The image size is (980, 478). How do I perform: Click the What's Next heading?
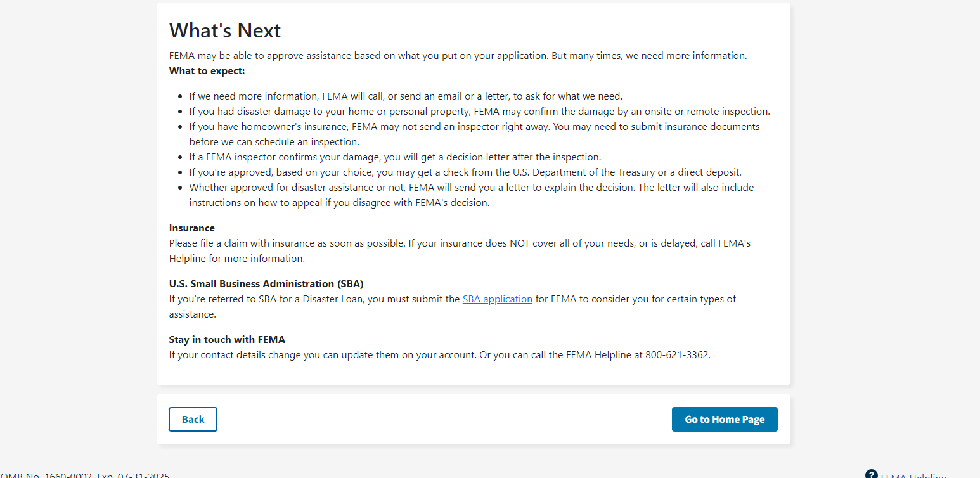tap(225, 30)
